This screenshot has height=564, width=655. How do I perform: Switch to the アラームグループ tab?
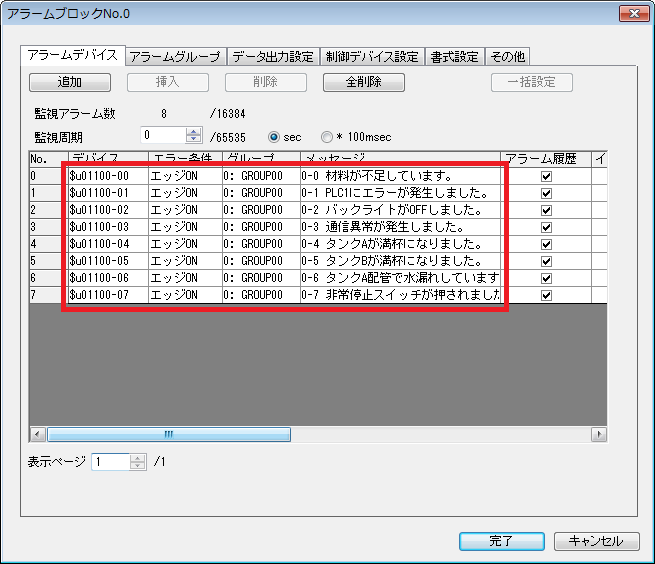[x=176, y=56]
